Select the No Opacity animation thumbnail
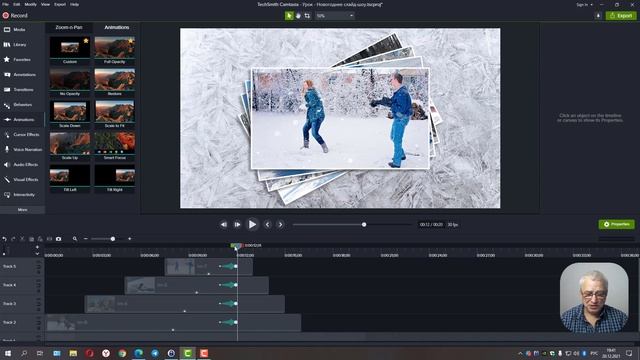The height and width of the screenshot is (360, 640). click(x=70, y=82)
